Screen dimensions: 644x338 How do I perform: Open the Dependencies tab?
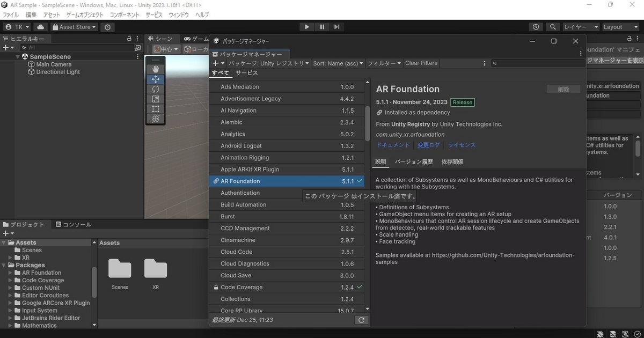coord(452,161)
